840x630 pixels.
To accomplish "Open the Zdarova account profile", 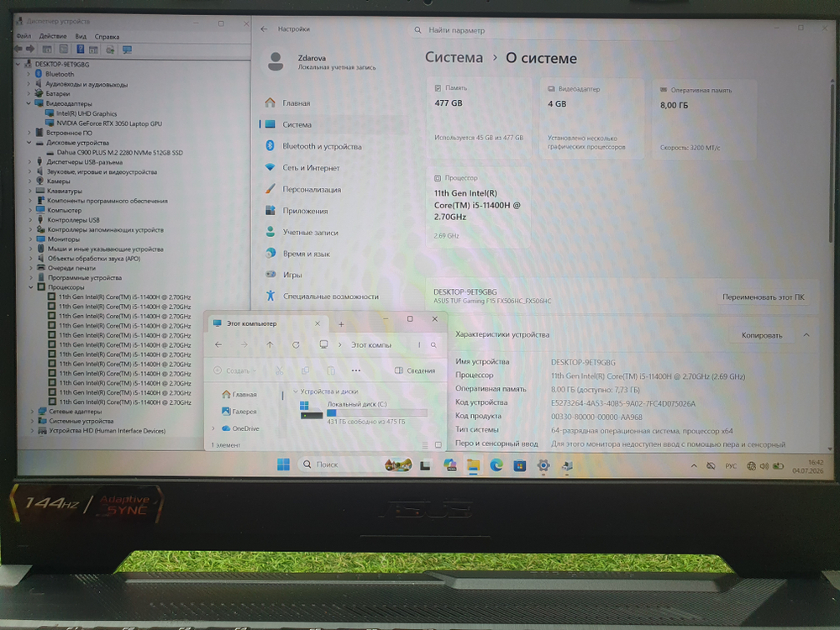I will [322, 62].
